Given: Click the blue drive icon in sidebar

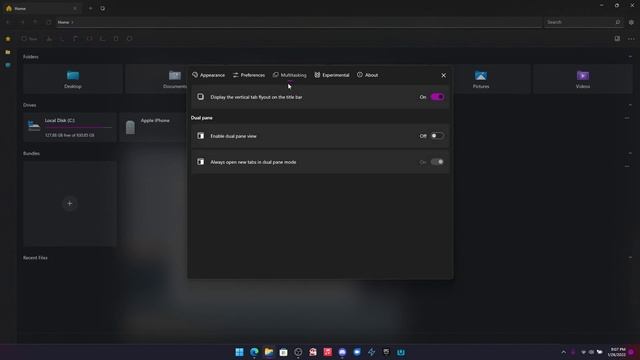Looking at the screenshot, I should point(8,65).
